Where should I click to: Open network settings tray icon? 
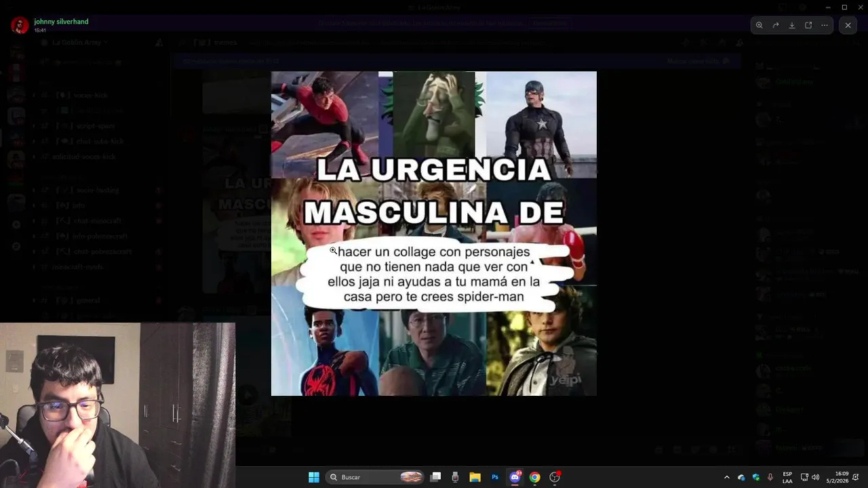[x=804, y=477]
